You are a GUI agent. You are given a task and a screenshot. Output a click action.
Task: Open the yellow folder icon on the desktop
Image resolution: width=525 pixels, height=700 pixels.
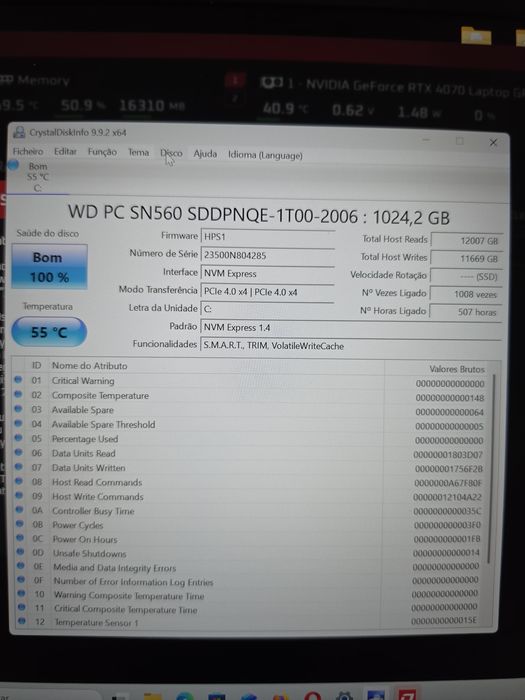pyautogui.click(x=476, y=36)
